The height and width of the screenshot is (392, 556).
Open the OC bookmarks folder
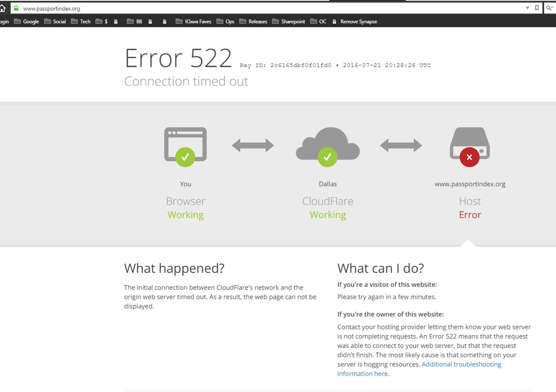coord(318,22)
